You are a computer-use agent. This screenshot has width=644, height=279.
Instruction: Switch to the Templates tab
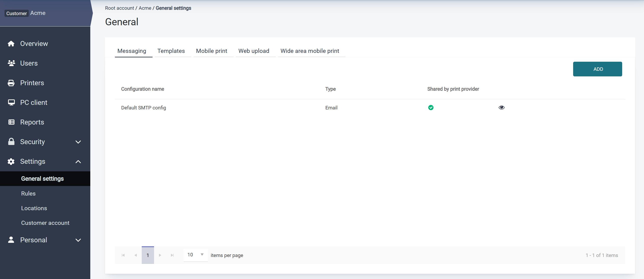(x=171, y=51)
